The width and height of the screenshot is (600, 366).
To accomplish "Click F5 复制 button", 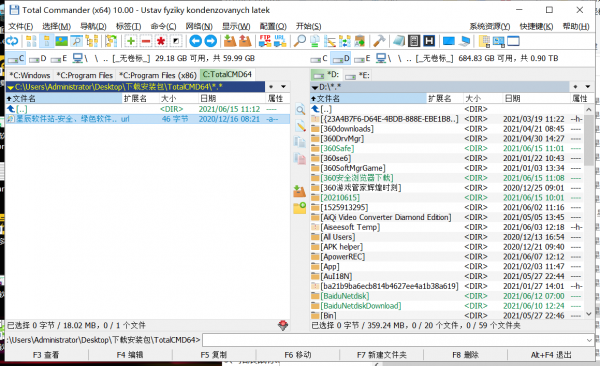I will [214, 355].
